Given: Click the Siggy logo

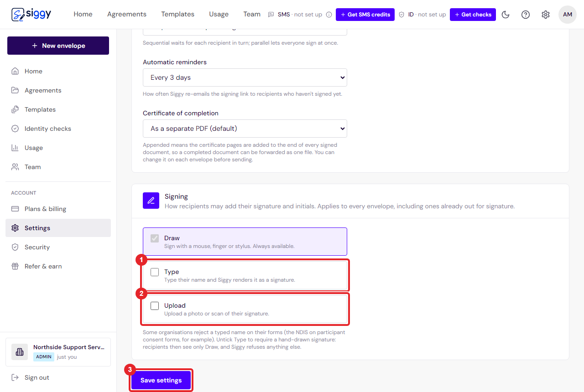Looking at the screenshot, I should [x=31, y=14].
